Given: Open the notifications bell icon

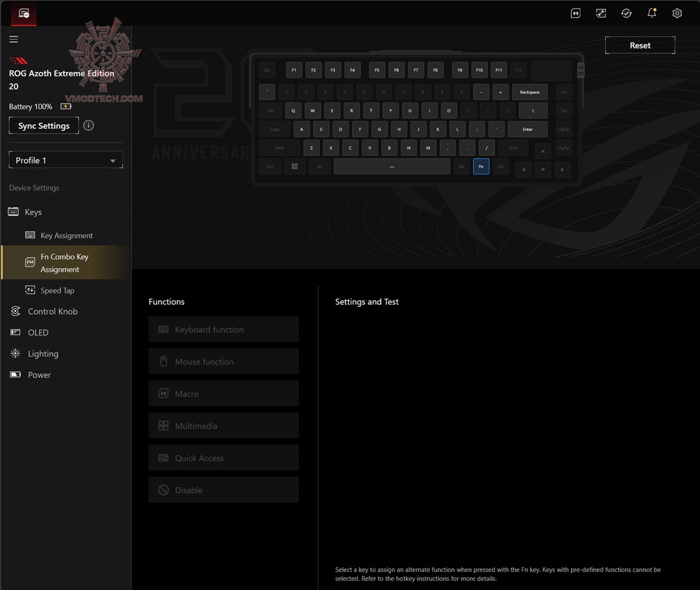Looking at the screenshot, I should point(652,13).
